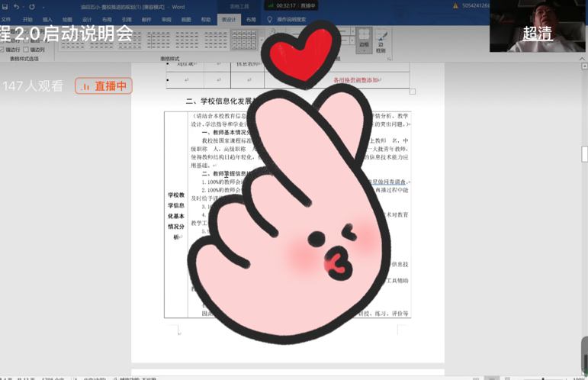Open the 视图 ribbon tab
Screen dimensions: 588x380
pyautogui.click(x=186, y=20)
